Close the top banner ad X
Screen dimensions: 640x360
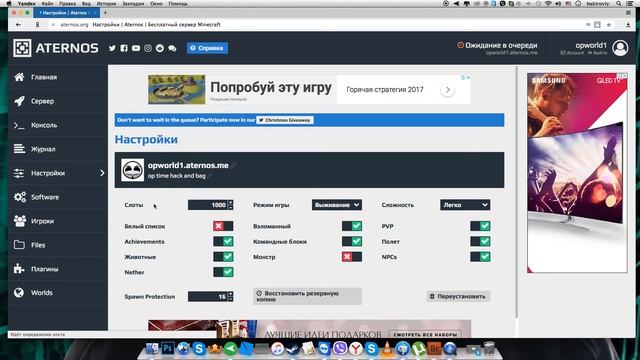469,77
